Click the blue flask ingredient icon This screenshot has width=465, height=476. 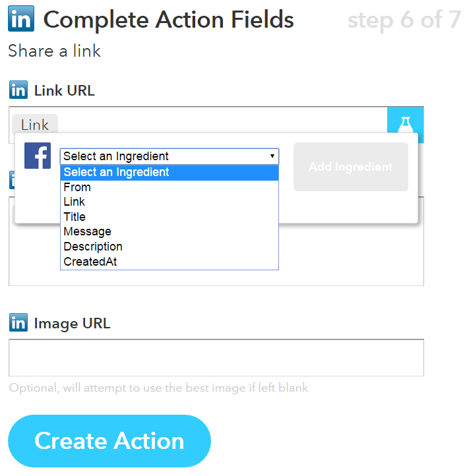click(405, 124)
